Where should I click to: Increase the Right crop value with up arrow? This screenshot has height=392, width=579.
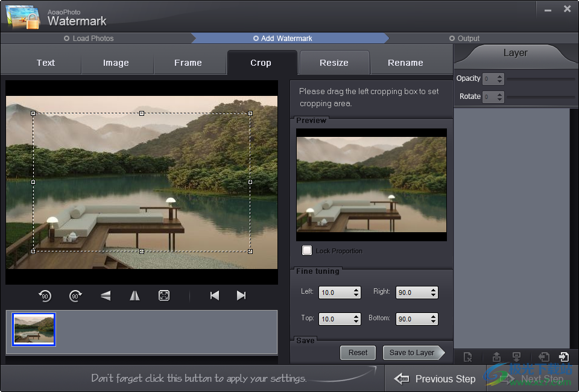click(x=433, y=289)
